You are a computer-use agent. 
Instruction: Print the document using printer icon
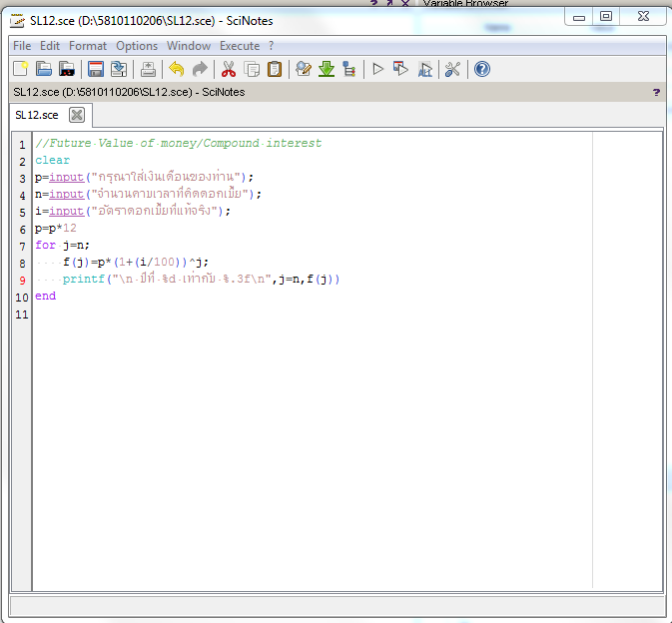coord(148,69)
